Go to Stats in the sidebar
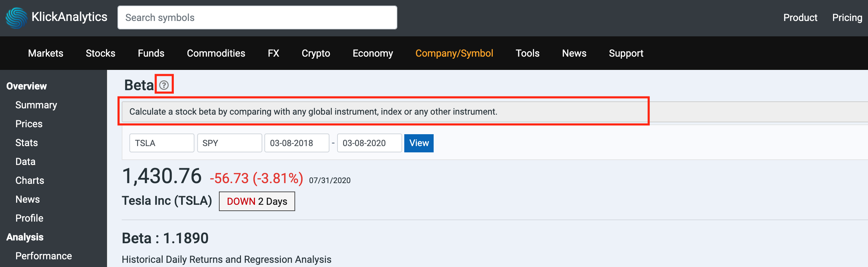Viewport: 868px width, 267px height. click(x=27, y=143)
